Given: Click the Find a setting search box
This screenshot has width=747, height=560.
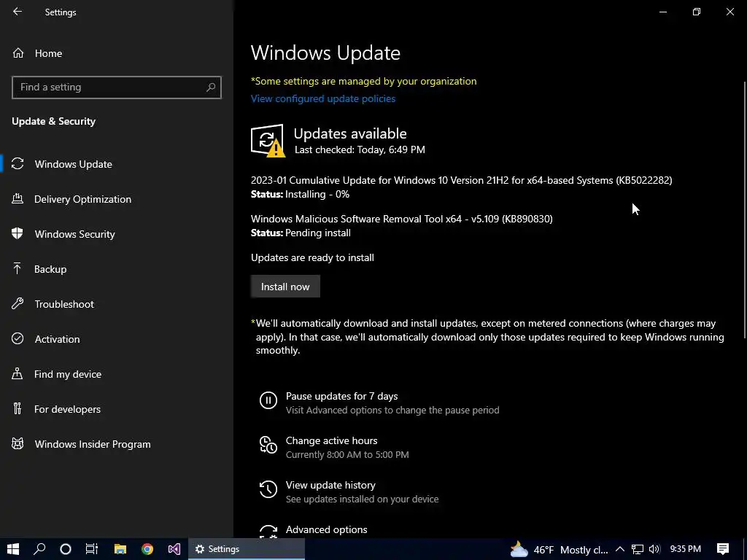Looking at the screenshot, I should coord(117,87).
